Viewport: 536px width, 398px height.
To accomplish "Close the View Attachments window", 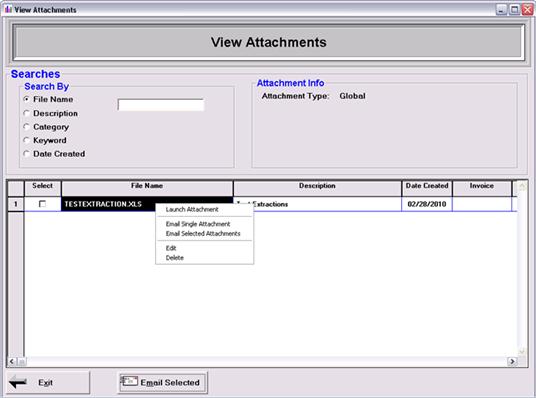I will (x=527, y=10).
